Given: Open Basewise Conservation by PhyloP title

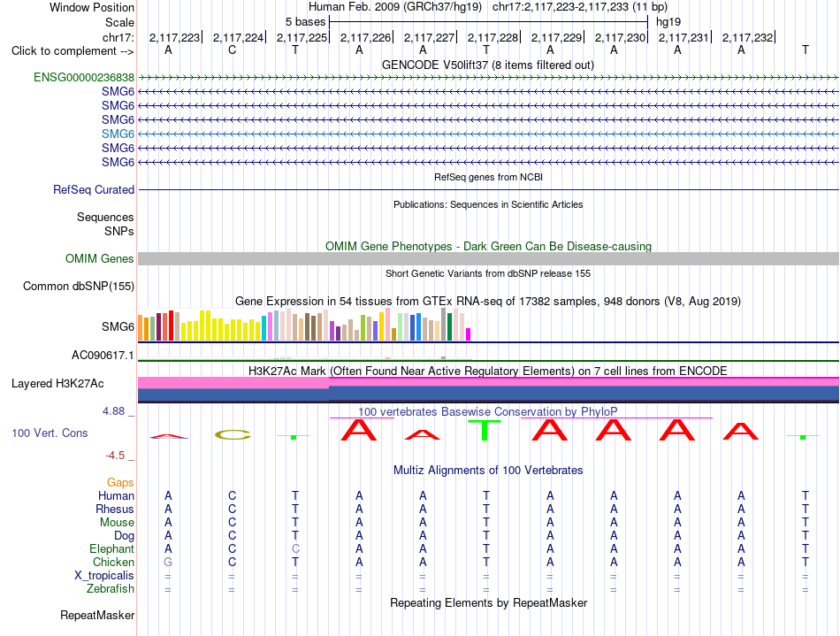Looking at the screenshot, I should click(488, 412).
